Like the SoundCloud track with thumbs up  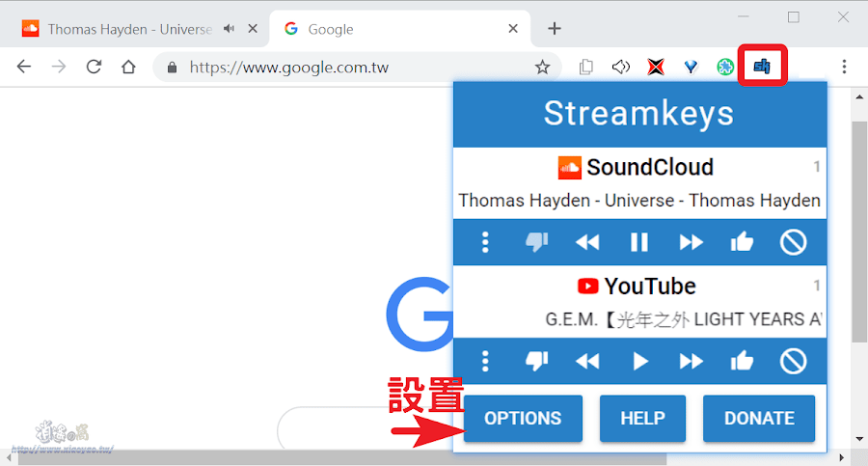742,241
